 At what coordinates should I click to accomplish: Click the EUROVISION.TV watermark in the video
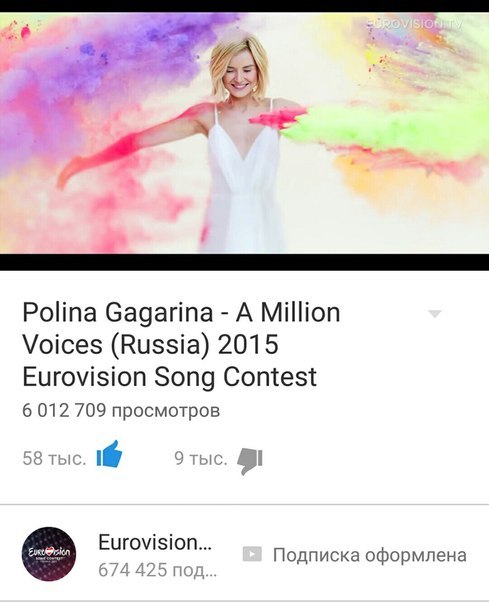point(414,24)
